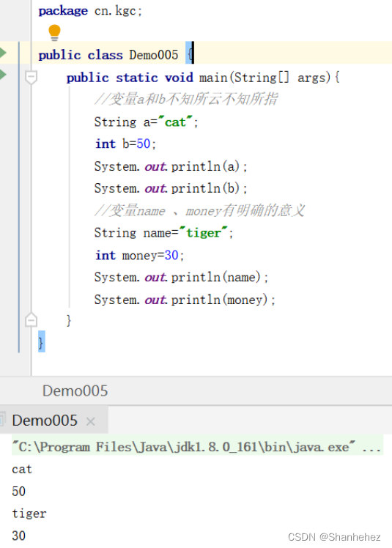Click int b=50 line
Screen dimensions: 392x548
click(125, 144)
